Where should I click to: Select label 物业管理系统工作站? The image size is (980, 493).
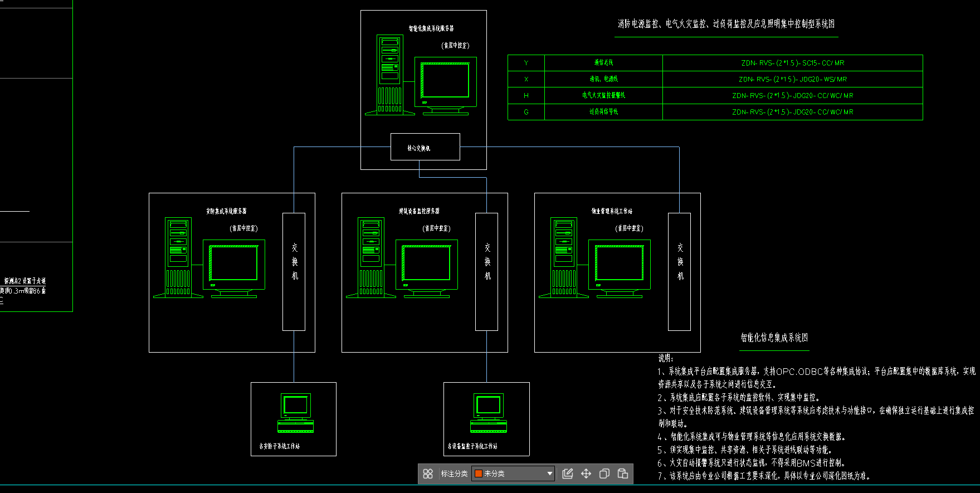[612, 211]
